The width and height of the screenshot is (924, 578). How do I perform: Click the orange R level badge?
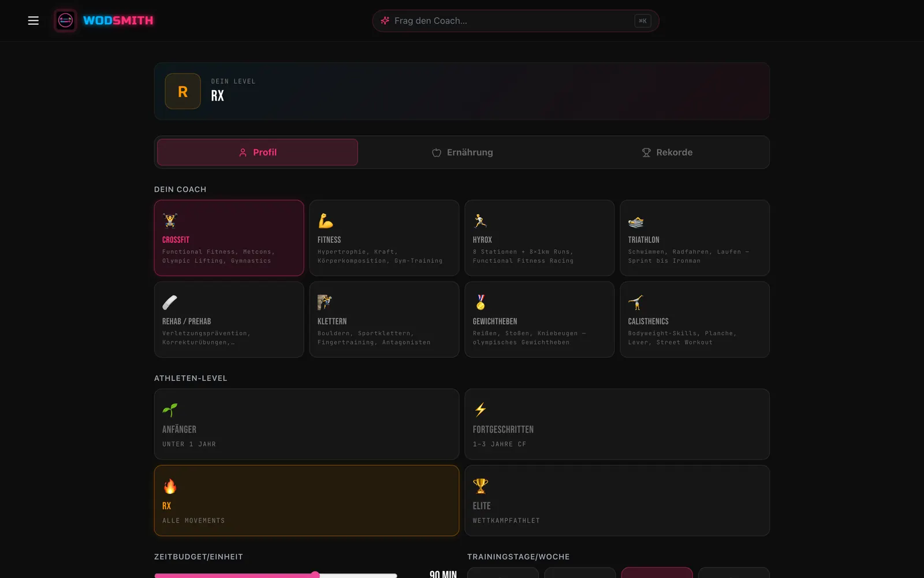(183, 91)
